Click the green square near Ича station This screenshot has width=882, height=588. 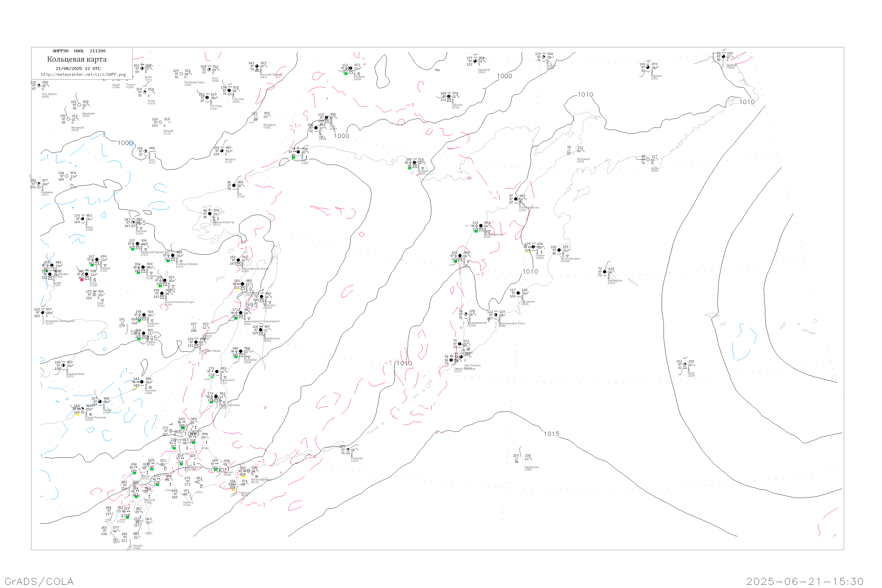(456, 261)
